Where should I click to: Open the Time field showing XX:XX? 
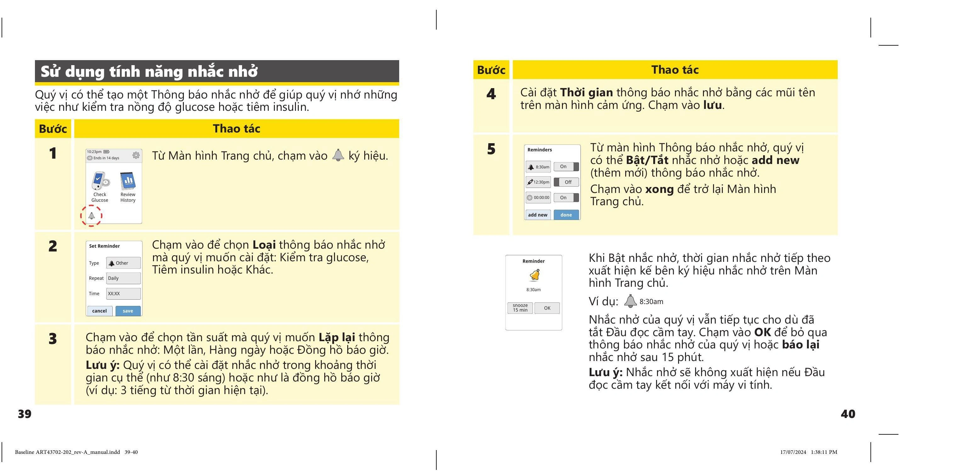pyautogui.click(x=123, y=294)
